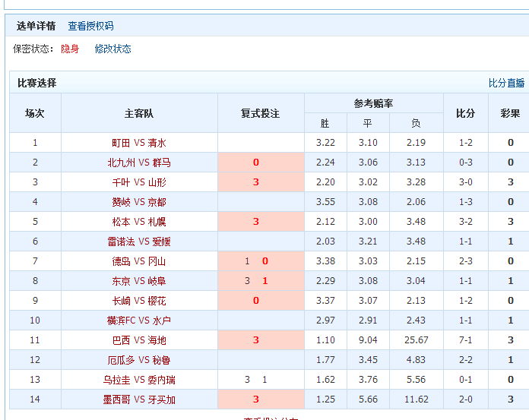529x420 pixels.
Task: Open the 松本 team link
Action: click(x=121, y=222)
